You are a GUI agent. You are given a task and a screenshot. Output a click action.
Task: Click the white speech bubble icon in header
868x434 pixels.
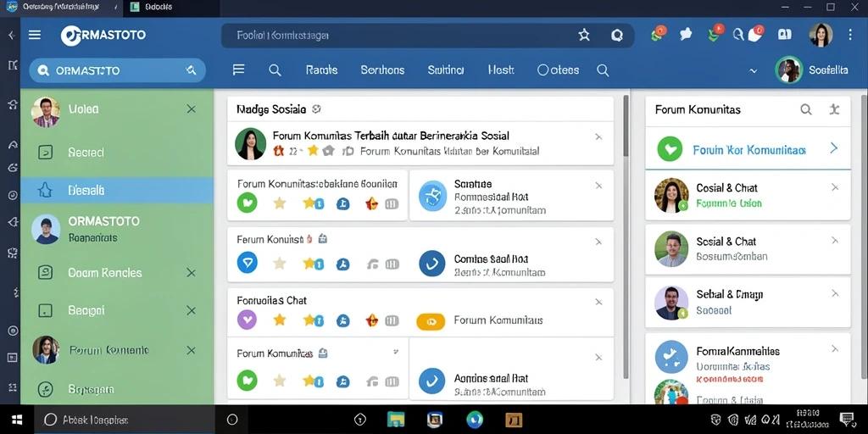[x=686, y=35]
